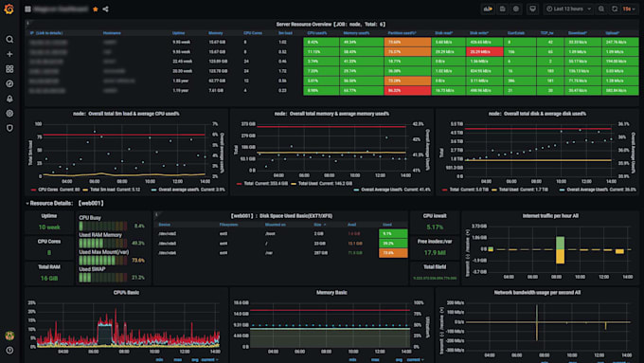Open the Last 12 hours time picker

pyautogui.click(x=568, y=9)
